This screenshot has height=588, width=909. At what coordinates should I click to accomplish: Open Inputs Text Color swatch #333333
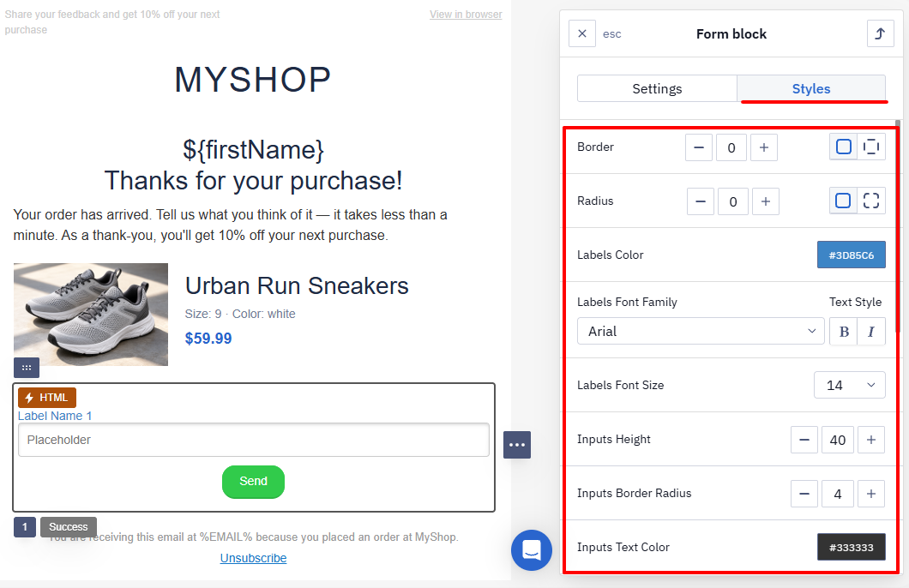point(851,547)
